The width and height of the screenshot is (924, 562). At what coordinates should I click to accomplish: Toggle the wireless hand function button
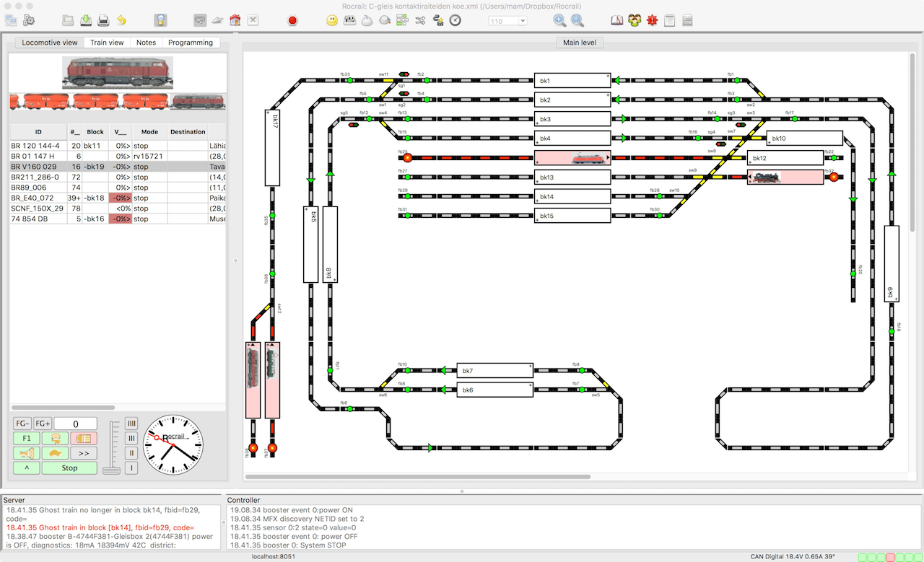pyautogui.click(x=55, y=438)
